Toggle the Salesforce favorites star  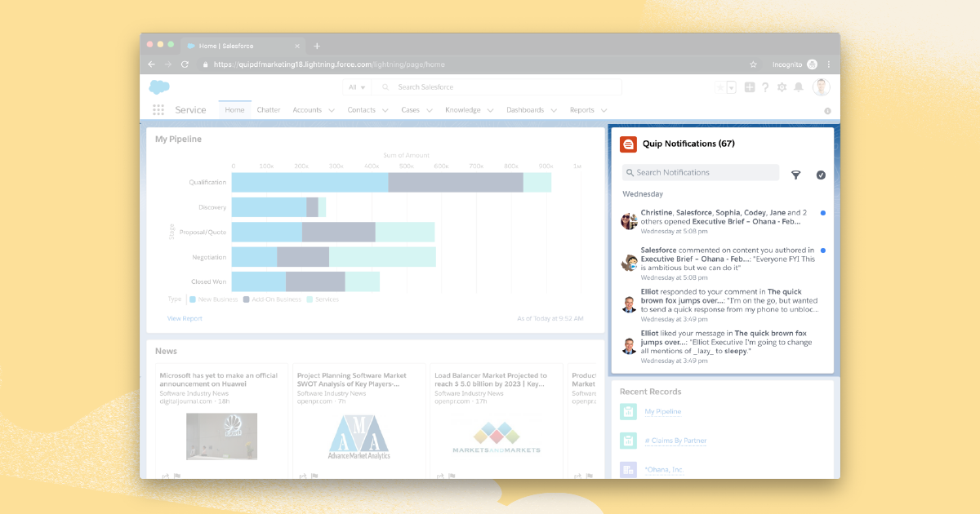719,87
